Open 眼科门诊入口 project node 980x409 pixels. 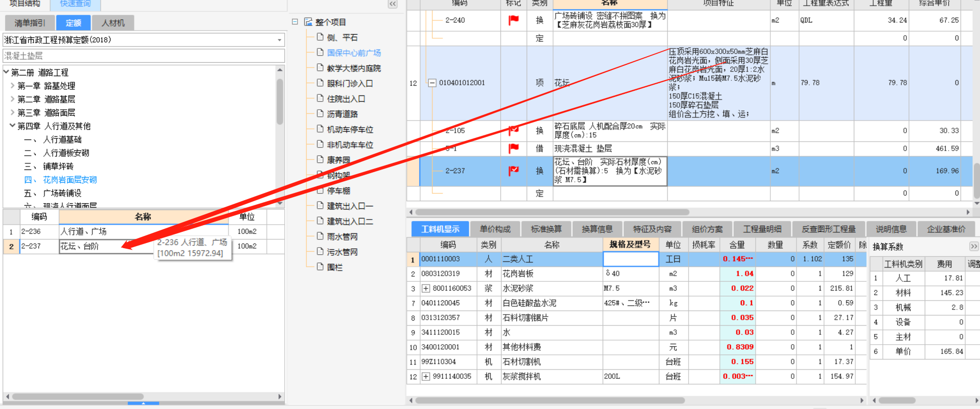(x=350, y=83)
